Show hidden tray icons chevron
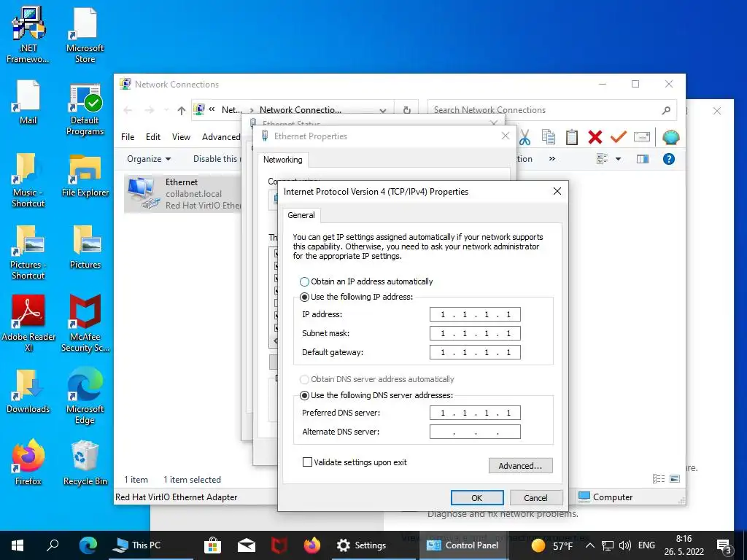The width and height of the screenshot is (747, 560). click(589, 545)
